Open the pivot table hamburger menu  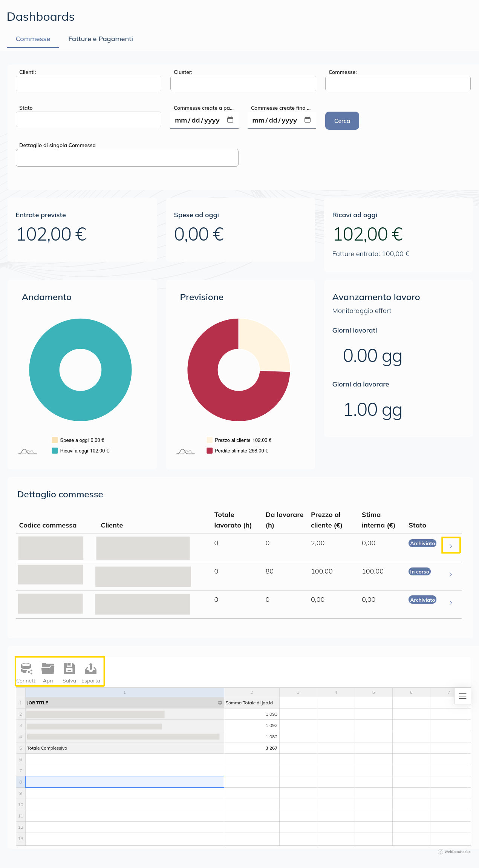[x=462, y=696]
